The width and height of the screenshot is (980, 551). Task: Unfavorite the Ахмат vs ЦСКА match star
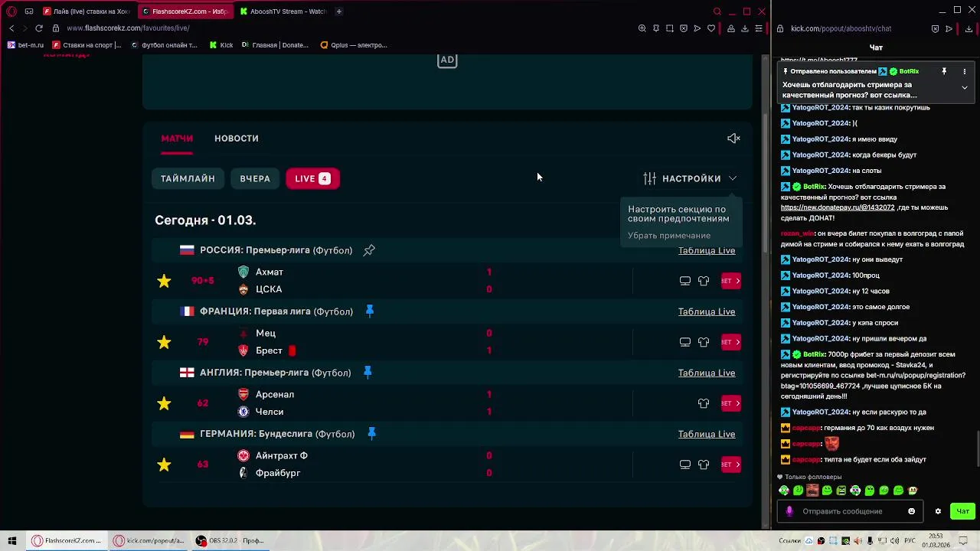(164, 281)
